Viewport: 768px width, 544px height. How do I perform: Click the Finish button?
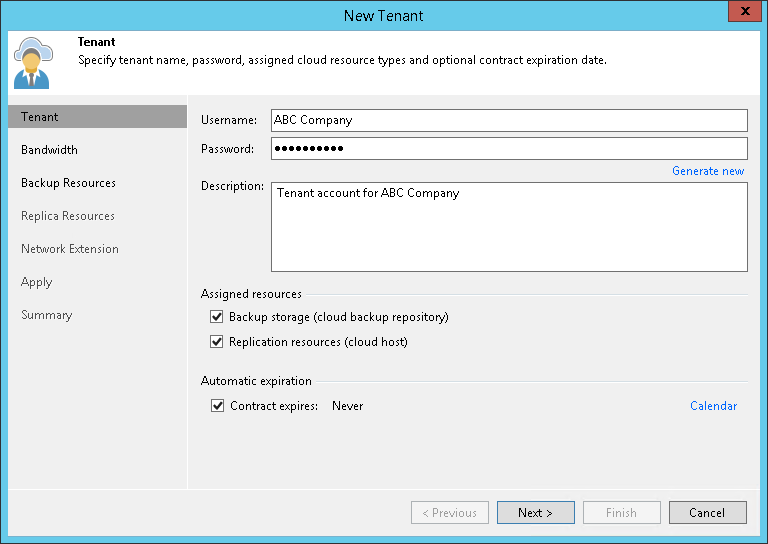click(621, 513)
